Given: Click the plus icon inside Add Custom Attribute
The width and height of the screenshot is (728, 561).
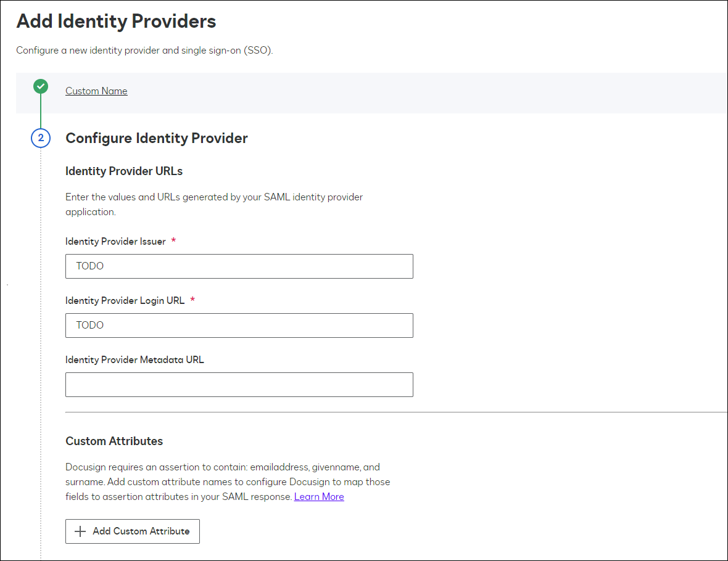Looking at the screenshot, I should (80, 531).
